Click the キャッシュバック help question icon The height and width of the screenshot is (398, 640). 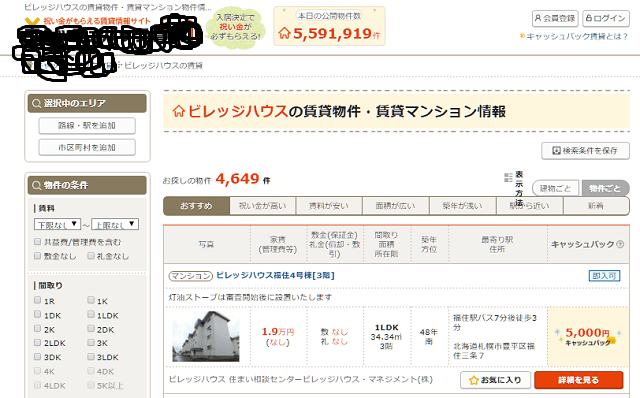click(x=620, y=244)
